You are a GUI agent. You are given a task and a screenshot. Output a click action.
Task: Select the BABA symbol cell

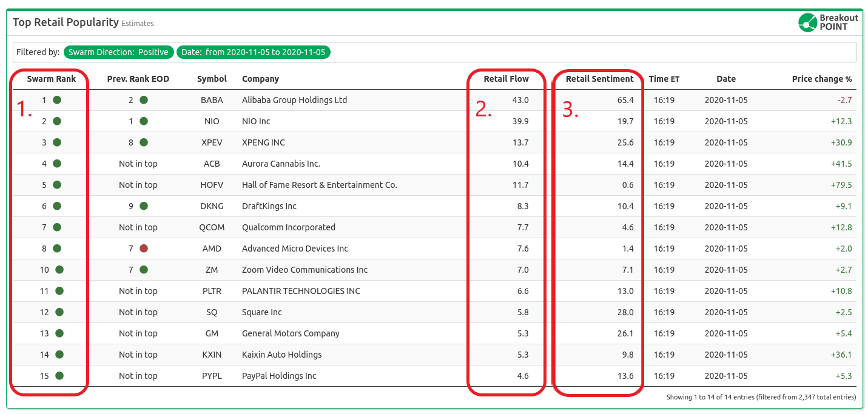click(x=212, y=100)
